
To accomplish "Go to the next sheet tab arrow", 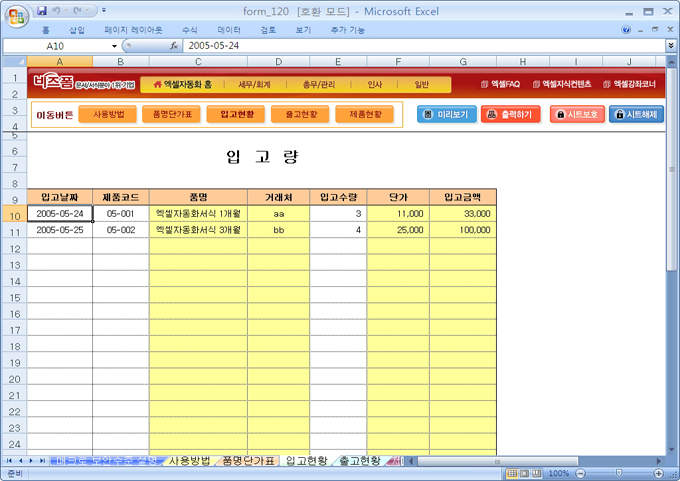I will (31, 461).
